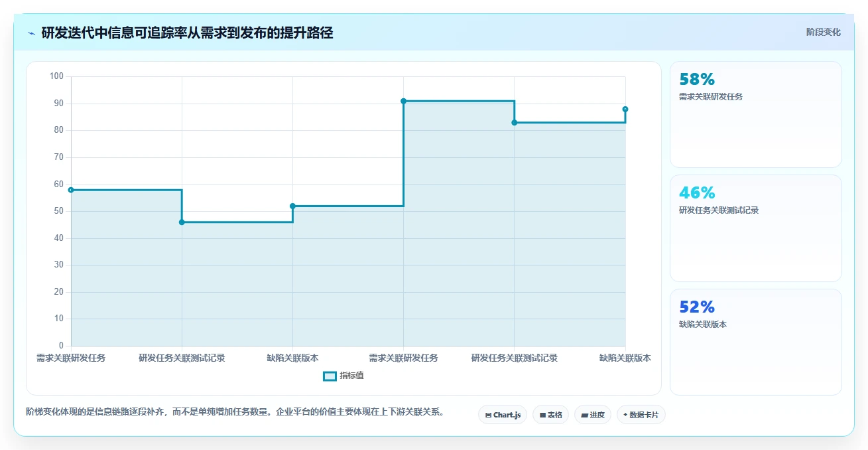
Task: Click the card label under 46%
Action: point(719,210)
